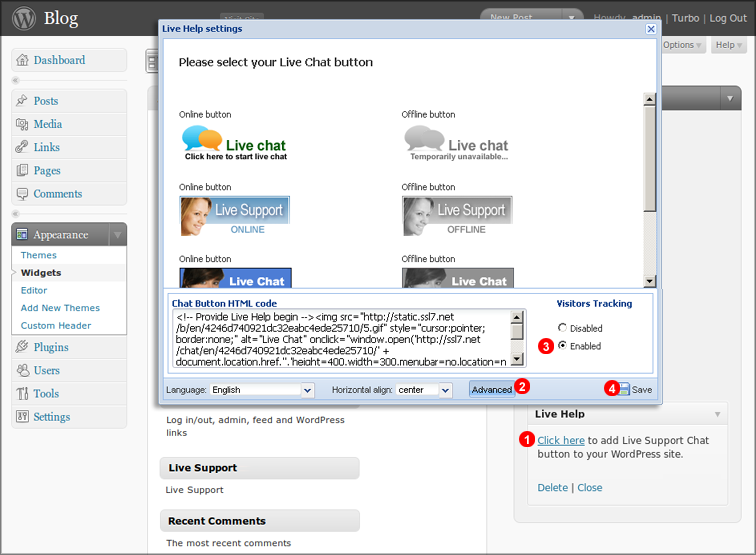Open Comments menu item
756x555 pixels.
[x=69, y=193]
